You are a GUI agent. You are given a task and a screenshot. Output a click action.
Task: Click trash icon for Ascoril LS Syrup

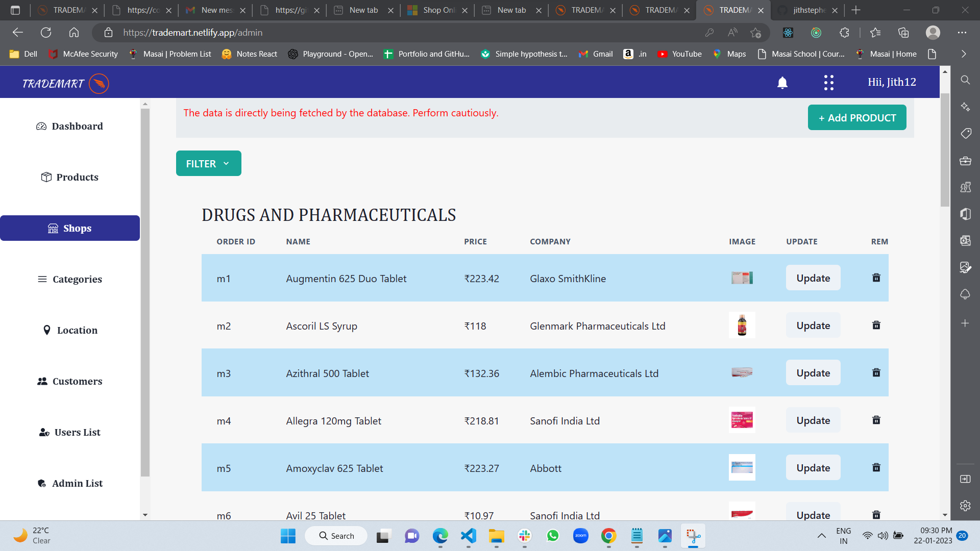(876, 325)
